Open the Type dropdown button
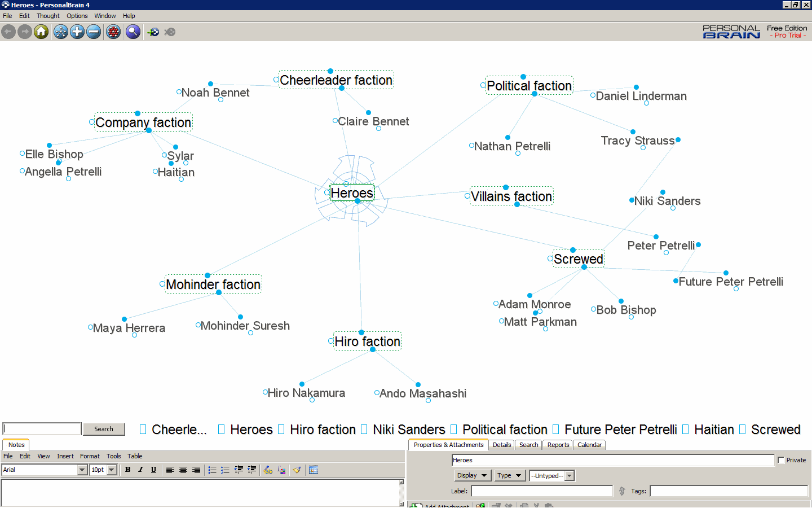 coord(510,475)
